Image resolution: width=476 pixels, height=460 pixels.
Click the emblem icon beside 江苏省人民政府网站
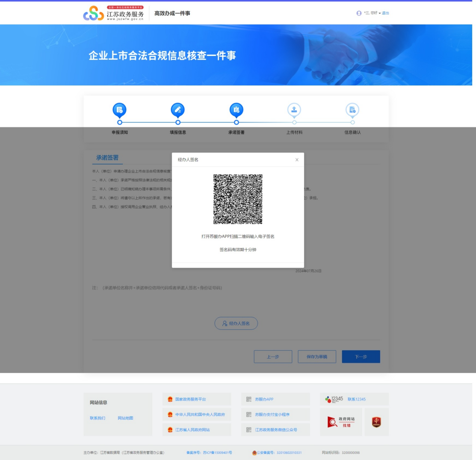[x=170, y=430]
